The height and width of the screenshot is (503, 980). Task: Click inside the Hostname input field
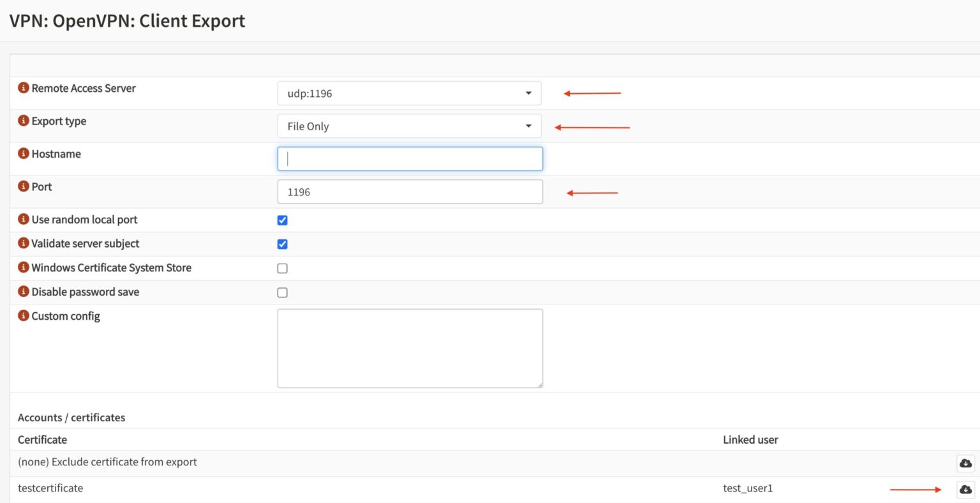(410, 158)
